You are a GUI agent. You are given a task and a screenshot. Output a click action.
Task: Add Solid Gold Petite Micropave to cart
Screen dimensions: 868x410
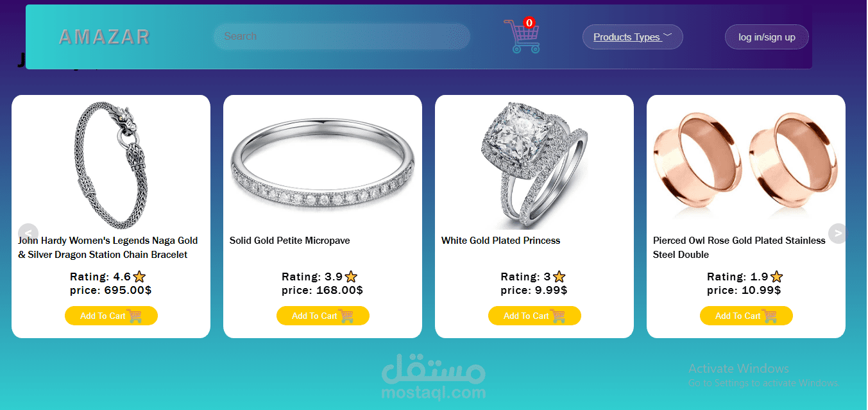click(323, 316)
